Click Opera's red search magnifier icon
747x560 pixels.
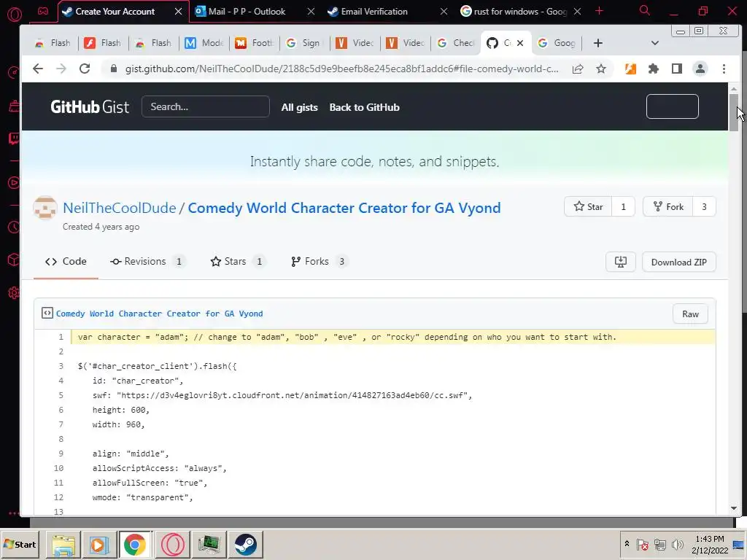tap(645, 10)
